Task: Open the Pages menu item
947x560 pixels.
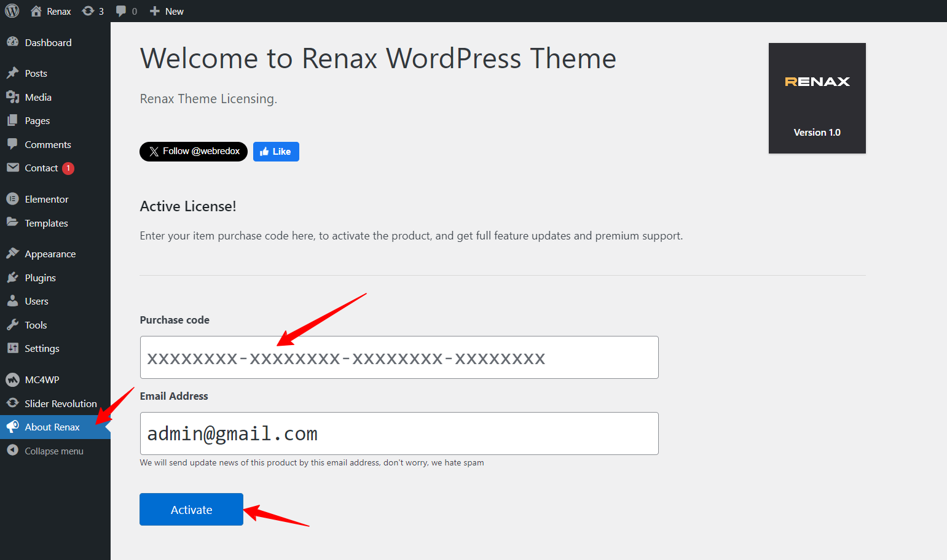Action: (x=55, y=120)
